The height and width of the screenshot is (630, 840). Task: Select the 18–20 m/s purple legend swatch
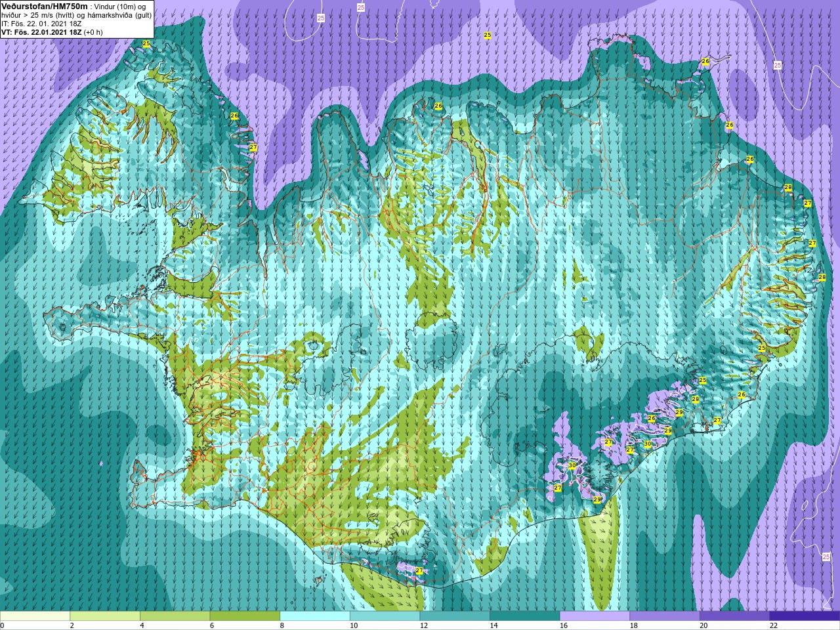(665, 616)
